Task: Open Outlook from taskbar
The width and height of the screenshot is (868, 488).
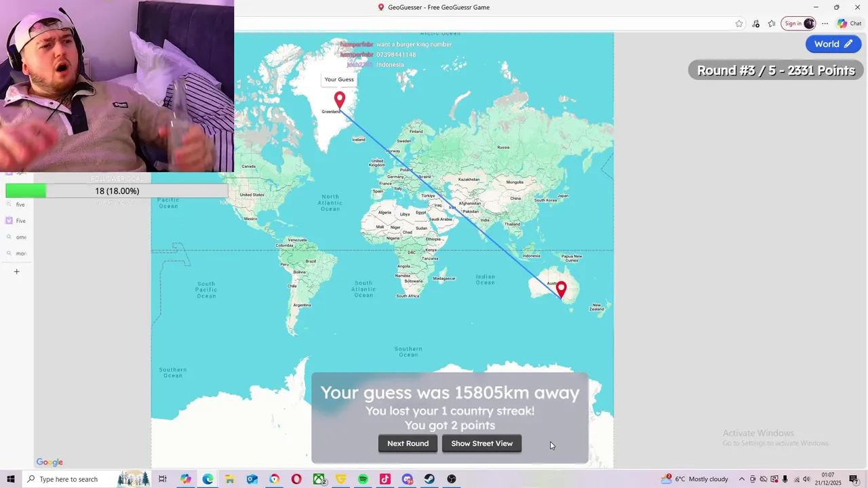Action: point(252,479)
